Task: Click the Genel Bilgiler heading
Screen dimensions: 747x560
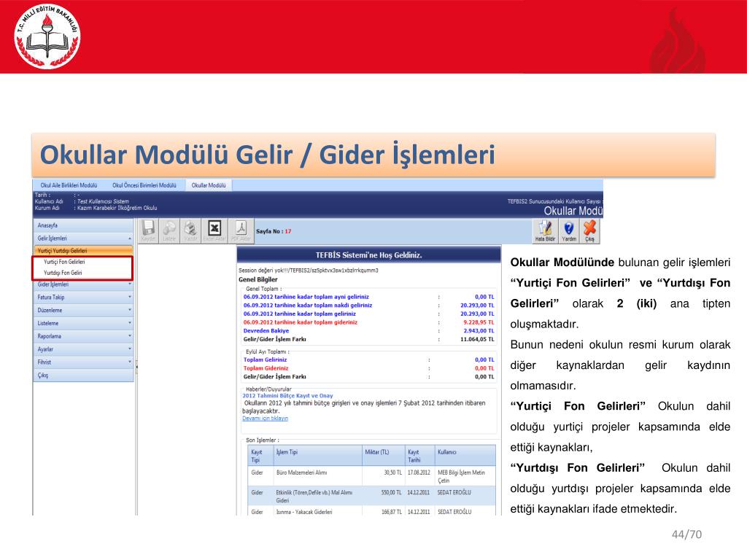Action: 258,279
